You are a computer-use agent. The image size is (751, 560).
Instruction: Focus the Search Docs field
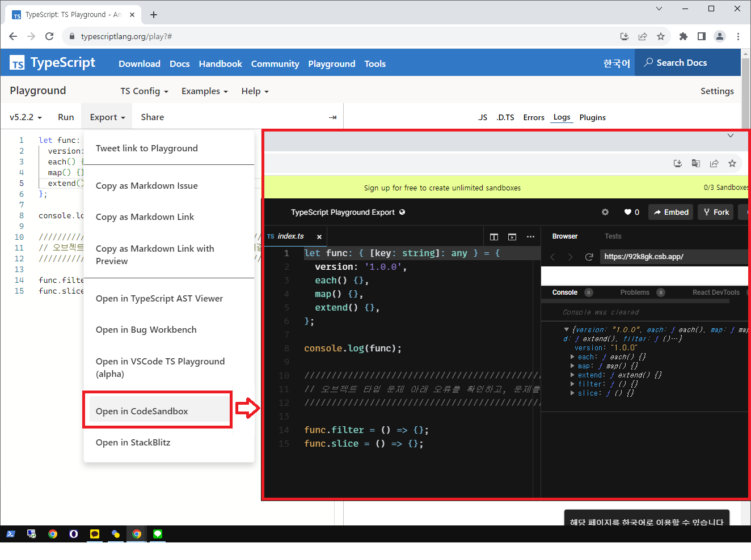click(687, 62)
